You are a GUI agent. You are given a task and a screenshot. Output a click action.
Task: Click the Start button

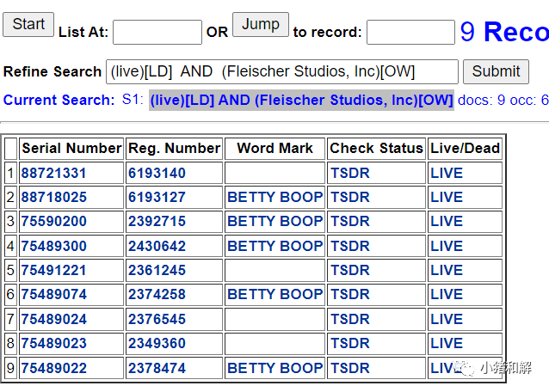point(28,24)
